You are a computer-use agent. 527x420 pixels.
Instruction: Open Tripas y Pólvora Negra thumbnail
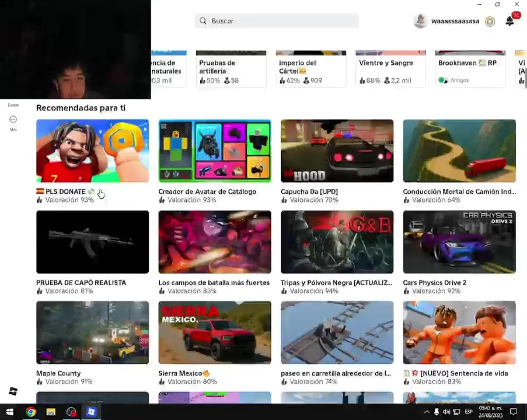337,242
